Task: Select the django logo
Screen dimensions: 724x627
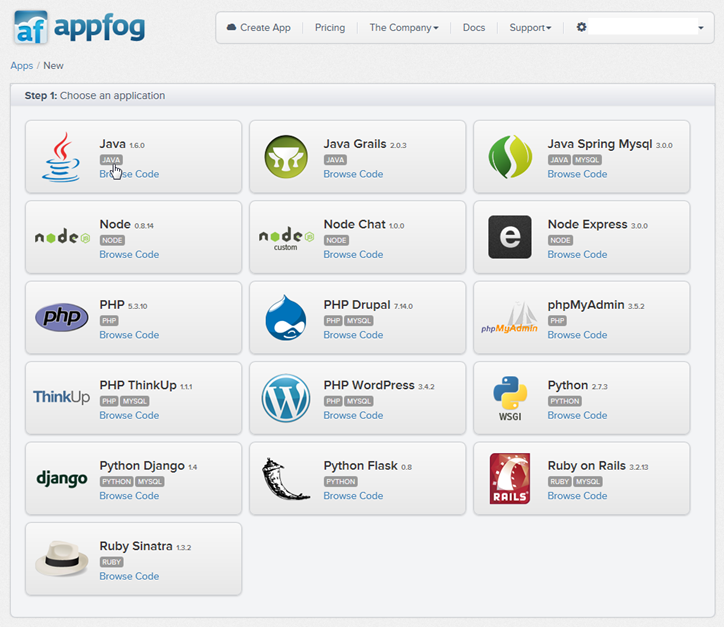Action: click(x=62, y=478)
